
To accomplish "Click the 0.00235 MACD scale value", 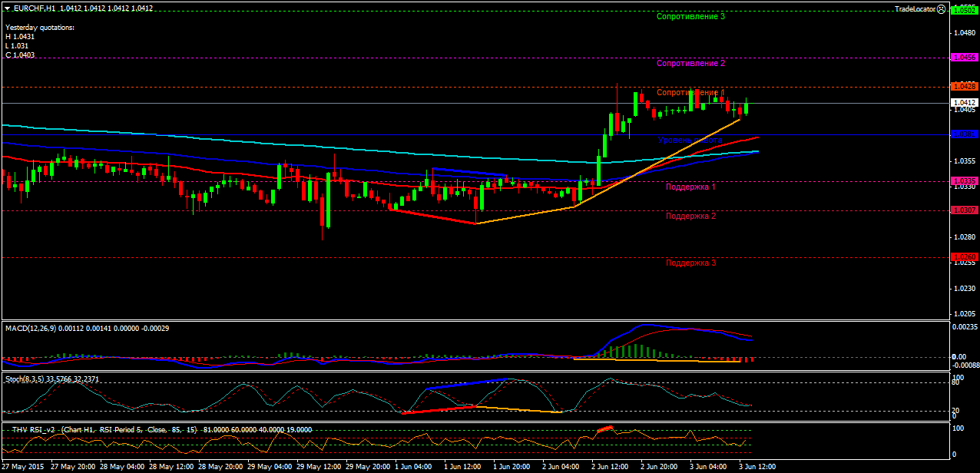I will 964,327.
